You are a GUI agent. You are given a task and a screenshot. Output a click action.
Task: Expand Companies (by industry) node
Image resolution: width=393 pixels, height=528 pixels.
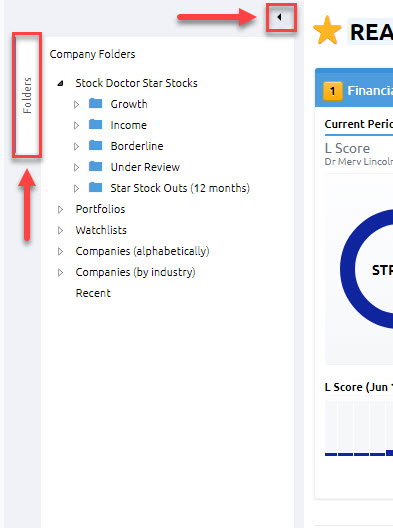pyautogui.click(x=60, y=272)
